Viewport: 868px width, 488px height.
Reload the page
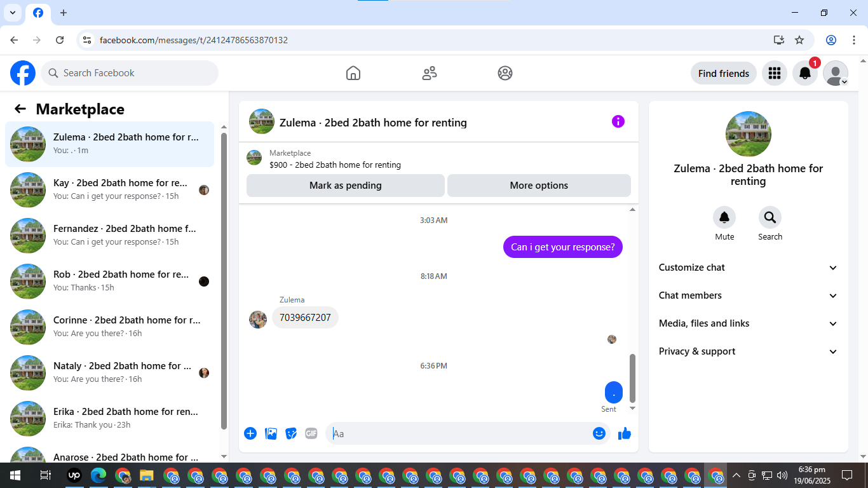[60, 40]
